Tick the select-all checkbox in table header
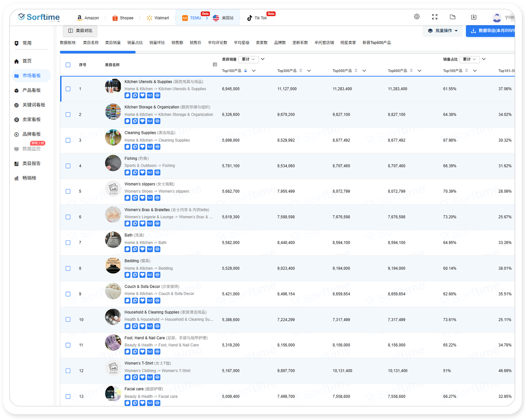 point(68,65)
